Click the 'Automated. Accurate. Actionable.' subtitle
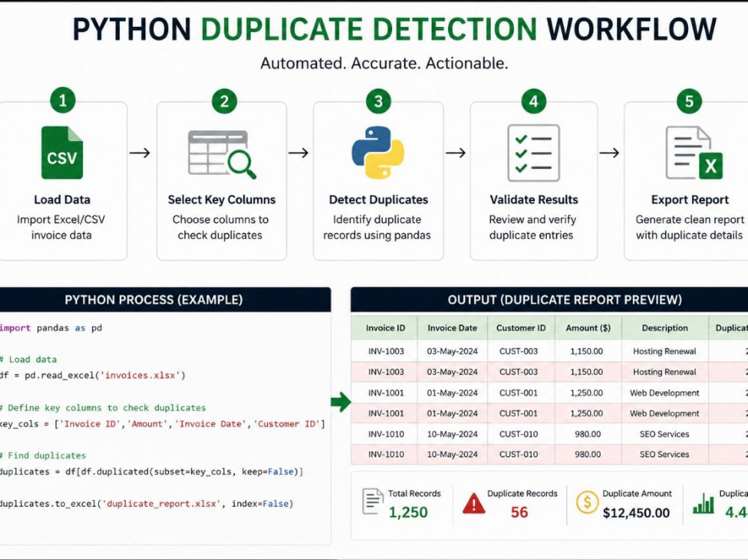Screen dimensions: 748x560 [x=384, y=63]
